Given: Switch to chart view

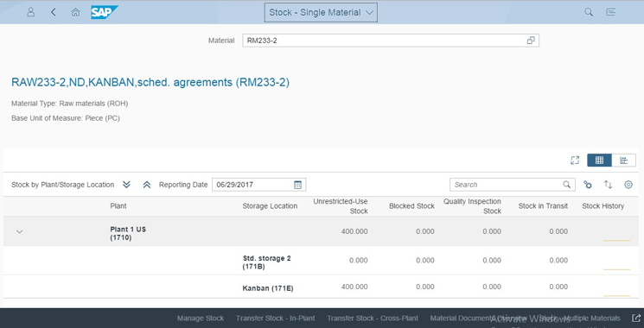Looking at the screenshot, I should click(624, 161).
